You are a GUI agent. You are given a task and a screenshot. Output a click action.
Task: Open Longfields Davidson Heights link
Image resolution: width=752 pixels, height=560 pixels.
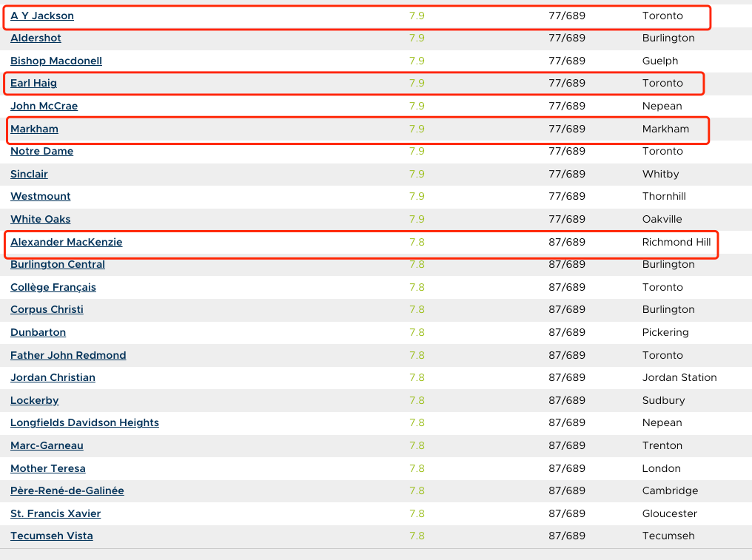point(85,422)
